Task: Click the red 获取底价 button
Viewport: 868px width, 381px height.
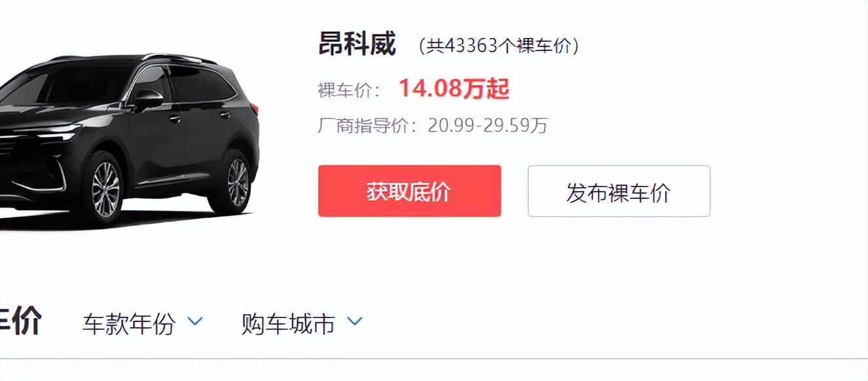Action: (x=409, y=191)
